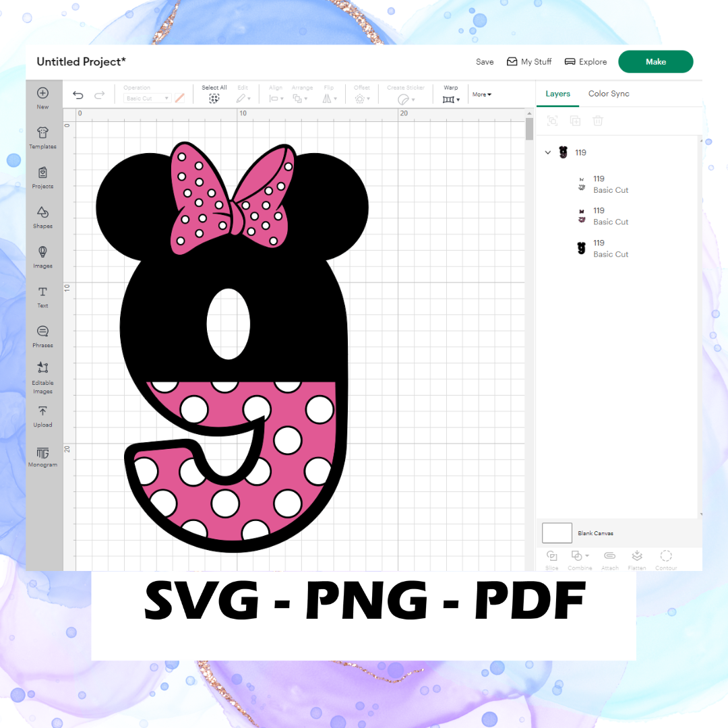The image size is (728, 728).
Task: Click the operation color swatch
Action: point(180,98)
